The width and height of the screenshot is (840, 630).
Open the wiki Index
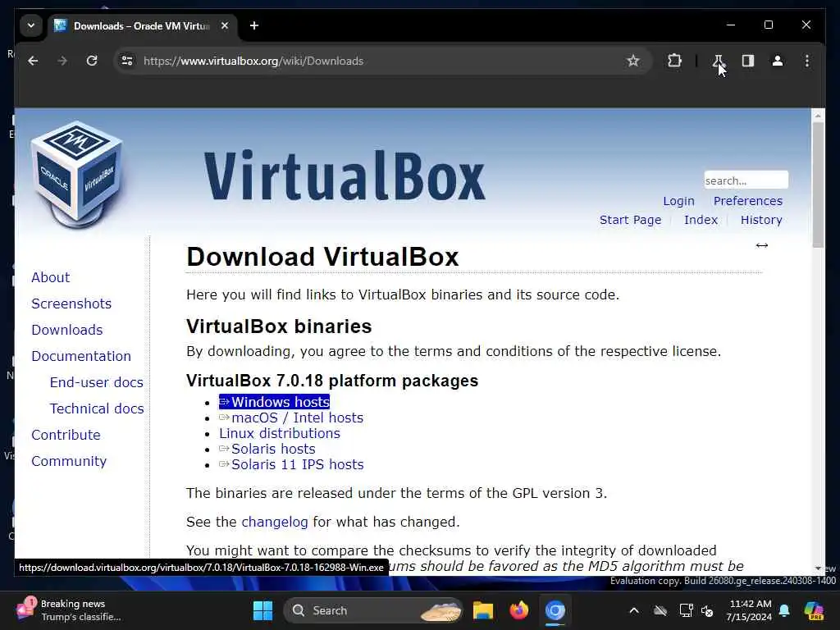[701, 220]
